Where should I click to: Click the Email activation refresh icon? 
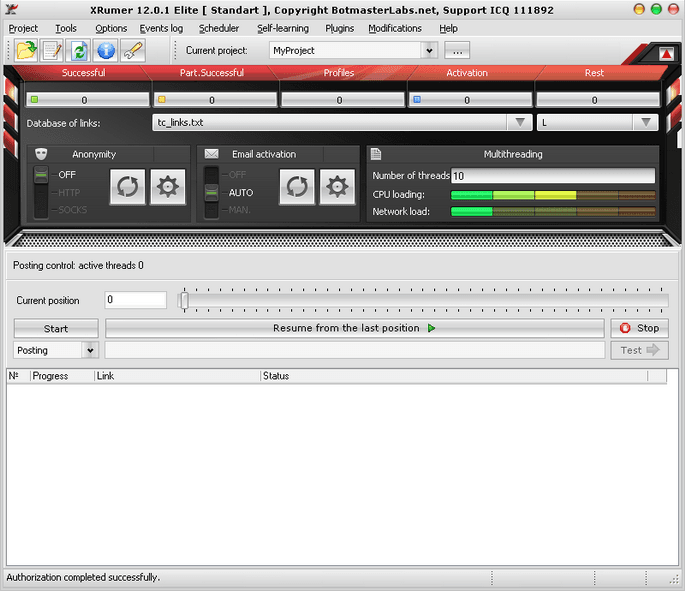coord(296,187)
